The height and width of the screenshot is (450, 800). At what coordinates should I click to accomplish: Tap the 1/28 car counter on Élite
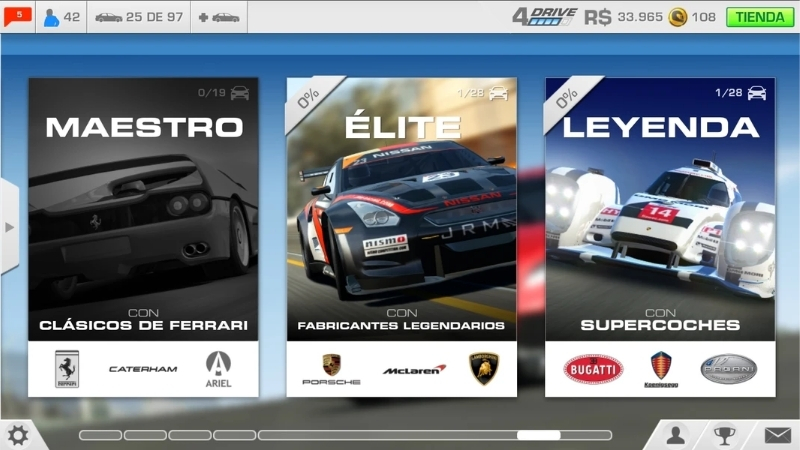point(482,93)
